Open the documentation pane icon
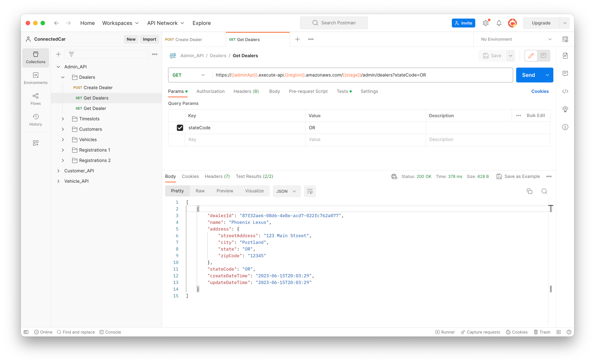The width and height of the screenshot is (595, 364). coord(565,56)
